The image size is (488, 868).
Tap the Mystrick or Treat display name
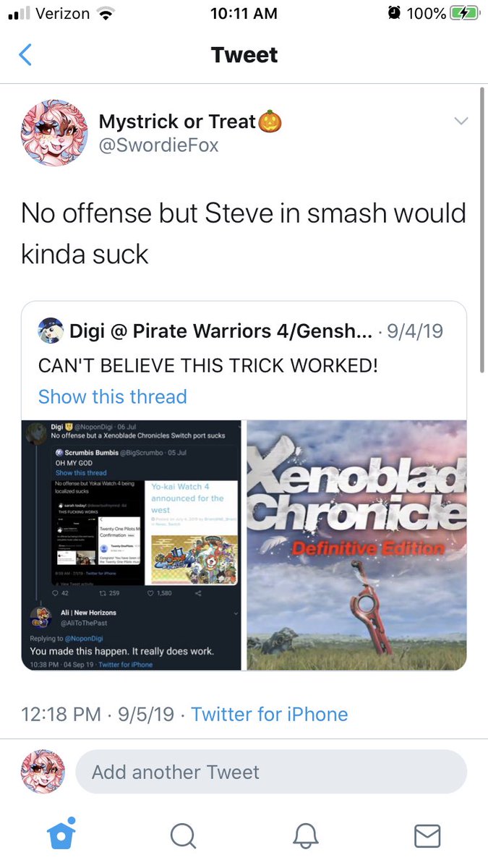(x=190, y=122)
